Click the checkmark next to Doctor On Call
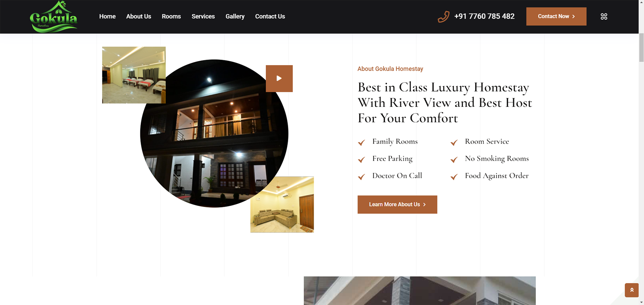This screenshot has width=644, height=305. [x=361, y=177]
